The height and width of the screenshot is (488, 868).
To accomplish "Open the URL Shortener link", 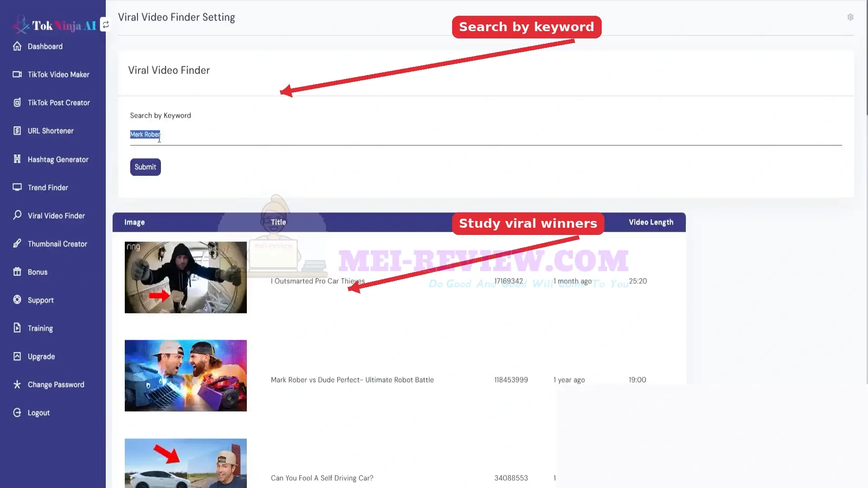I will (x=51, y=131).
